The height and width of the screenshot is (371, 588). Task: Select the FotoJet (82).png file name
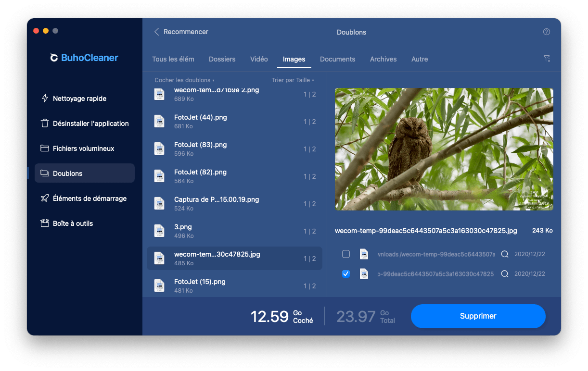click(201, 172)
